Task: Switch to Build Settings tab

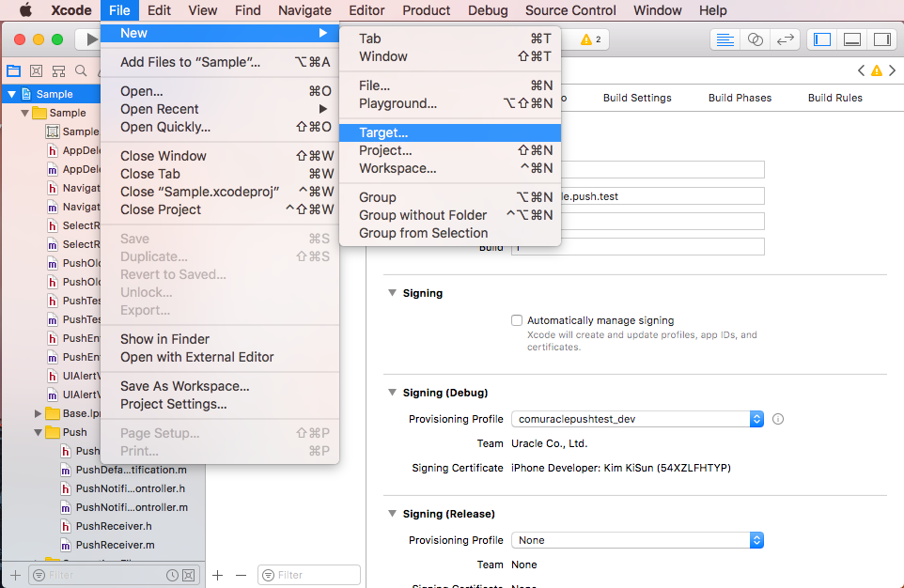Action: tap(637, 98)
